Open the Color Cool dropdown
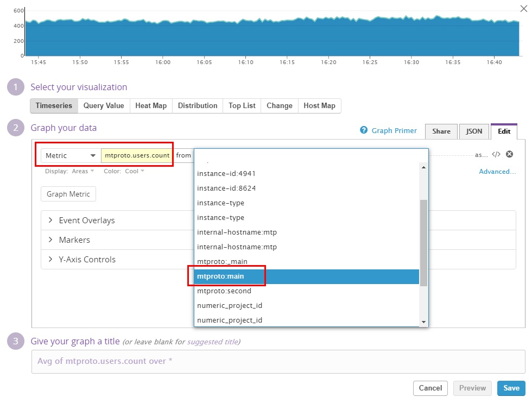This screenshot has width=532, height=403. point(135,171)
